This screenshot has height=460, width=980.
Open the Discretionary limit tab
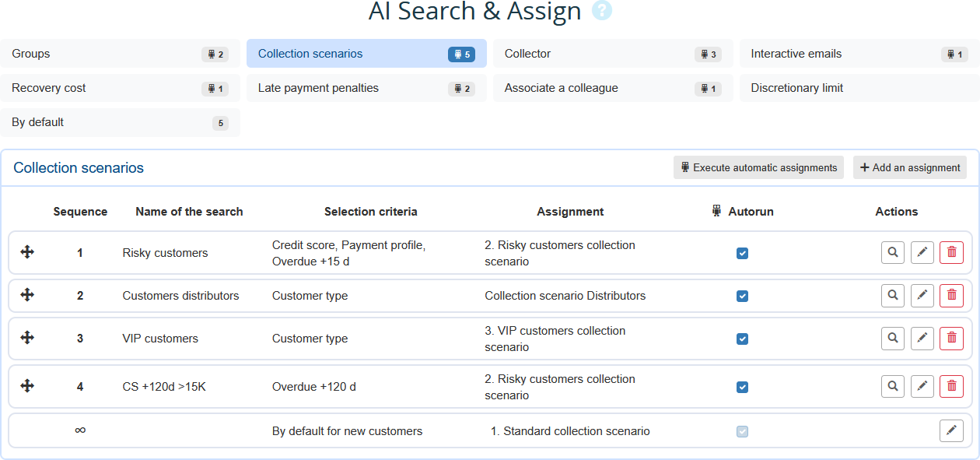tap(859, 88)
